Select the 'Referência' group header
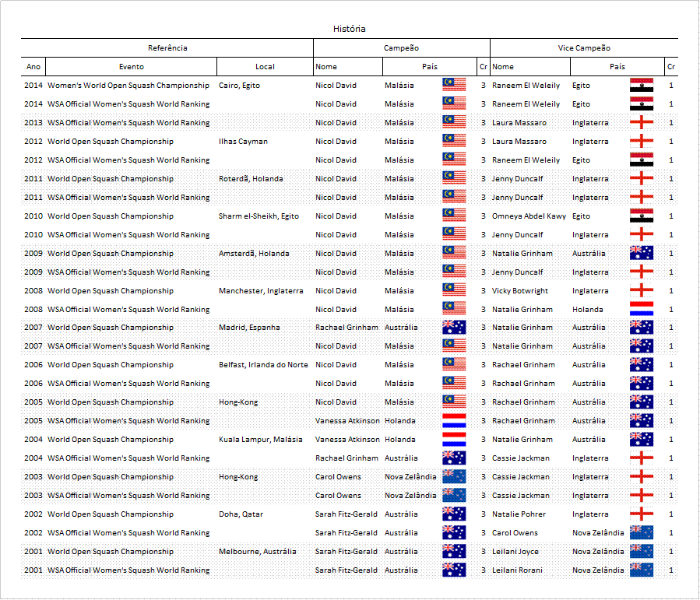Screen dimensions: 700x600 click(x=167, y=48)
